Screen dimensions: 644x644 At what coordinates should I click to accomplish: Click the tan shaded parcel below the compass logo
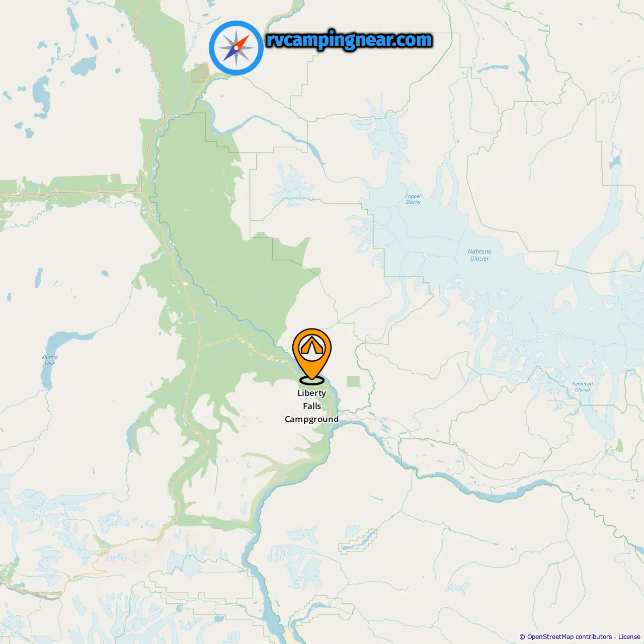[x=200, y=73]
